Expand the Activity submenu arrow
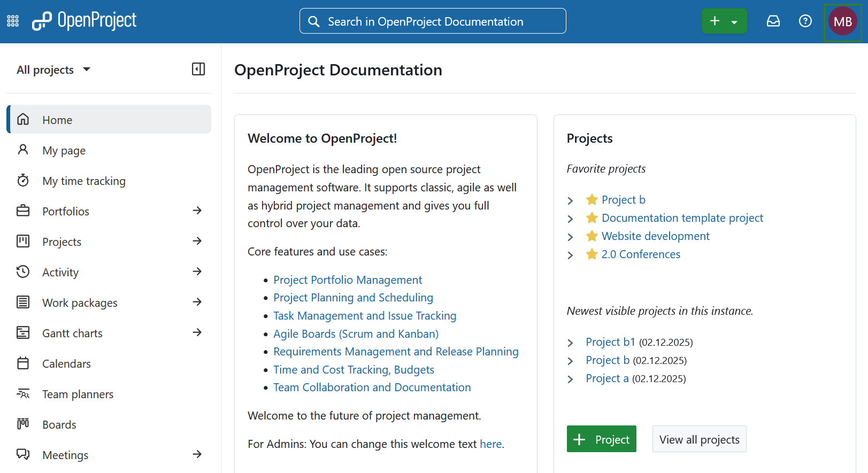Image resolution: width=868 pixels, height=473 pixels. coord(197,272)
